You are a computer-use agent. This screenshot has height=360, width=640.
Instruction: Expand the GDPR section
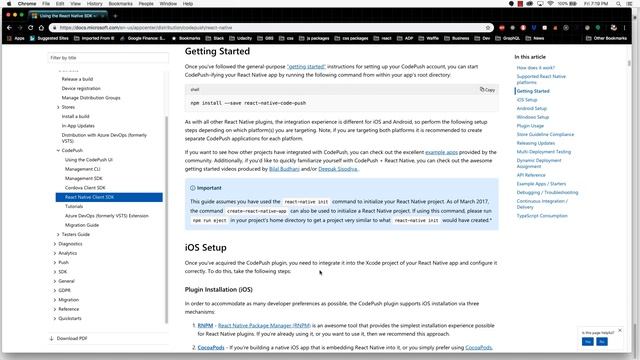pyautogui.click(x=55, y=291)
